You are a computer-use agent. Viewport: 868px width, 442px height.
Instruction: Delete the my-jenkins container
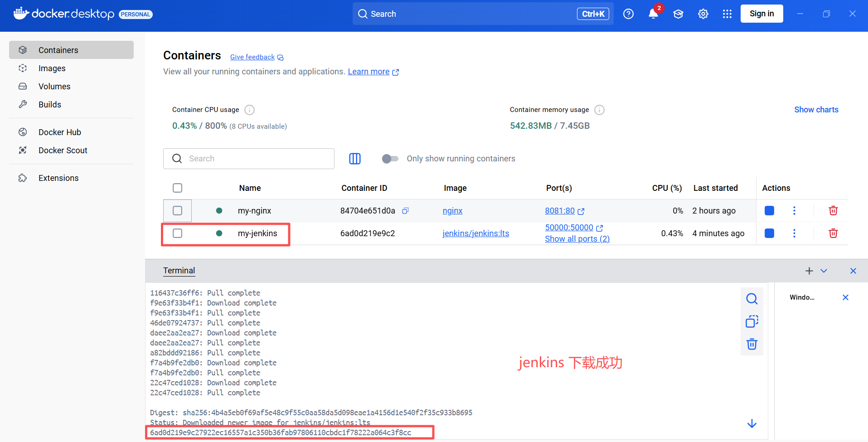coord(833,233)
